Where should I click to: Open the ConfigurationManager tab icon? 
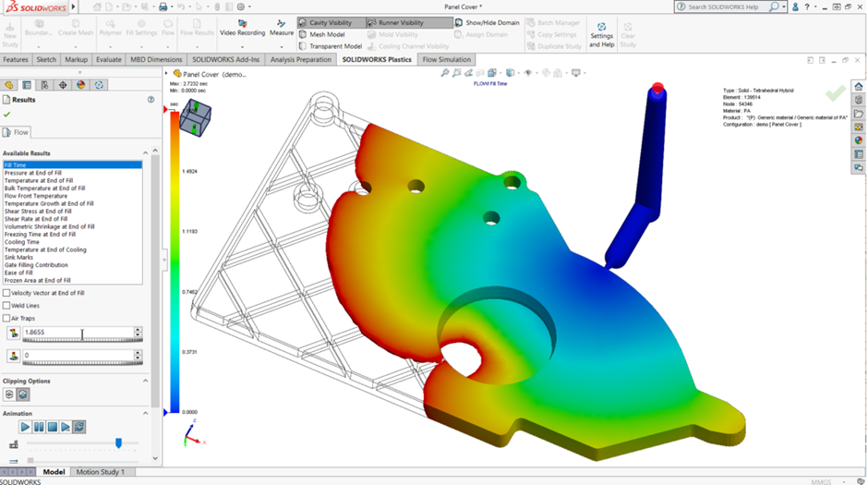coord(44,85)
